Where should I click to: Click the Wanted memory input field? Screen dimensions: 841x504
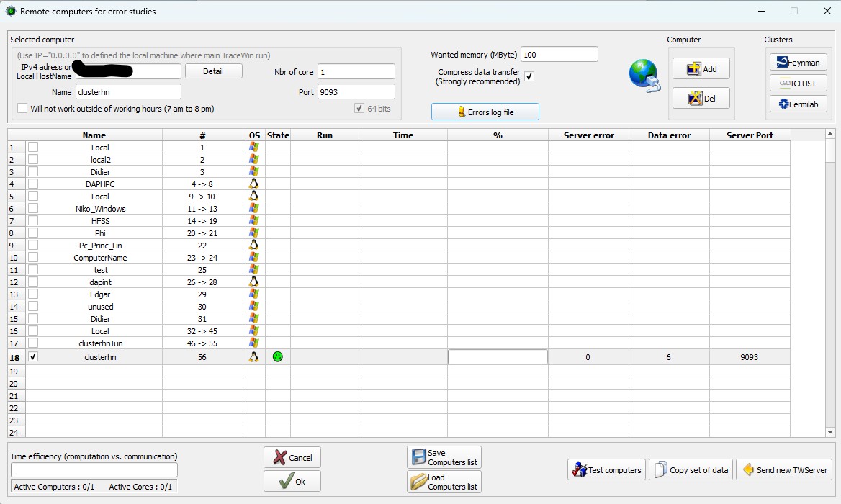tap(559, 54)
